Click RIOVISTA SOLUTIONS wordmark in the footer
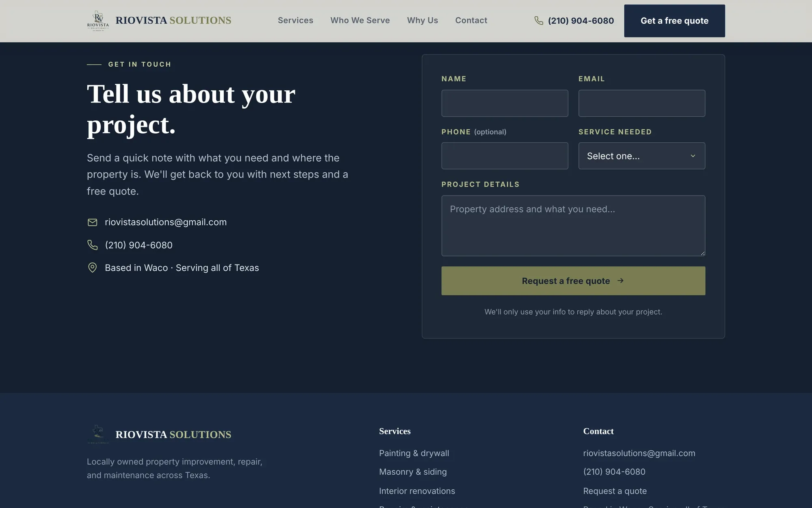This screenshot has height=508, width=812. coord(173,434)
